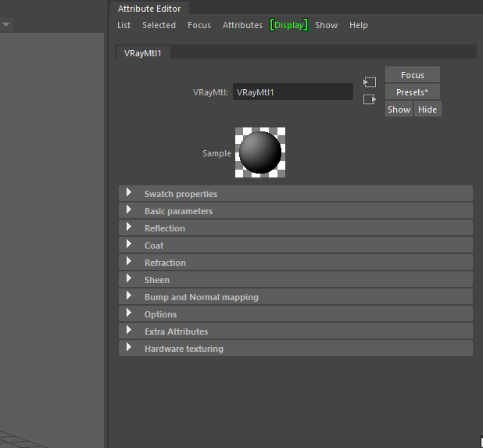Open the Selected menu

click(x=159, y=25)
